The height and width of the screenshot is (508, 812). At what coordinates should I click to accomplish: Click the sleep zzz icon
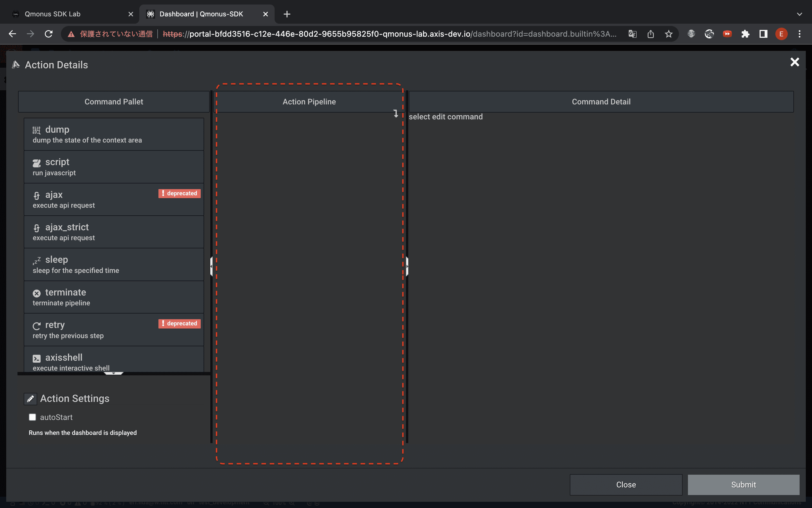[37, 260]
